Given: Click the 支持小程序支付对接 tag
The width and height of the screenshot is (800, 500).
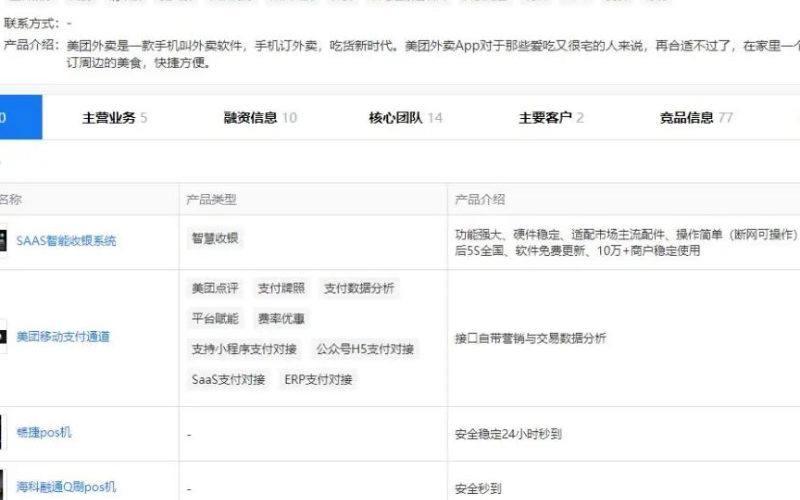Looking at the screenshot, I should pos(244,349).
